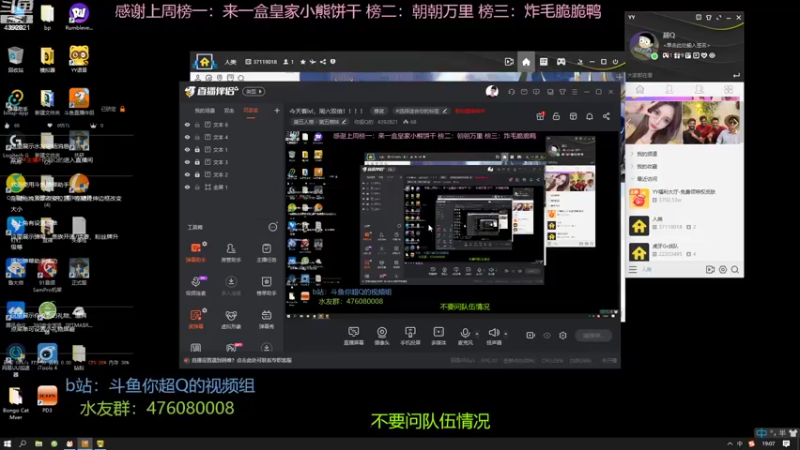The image size is (800, 450).
Task: Open the 读弹幕 tool
Action: click(x=195, y=319)
